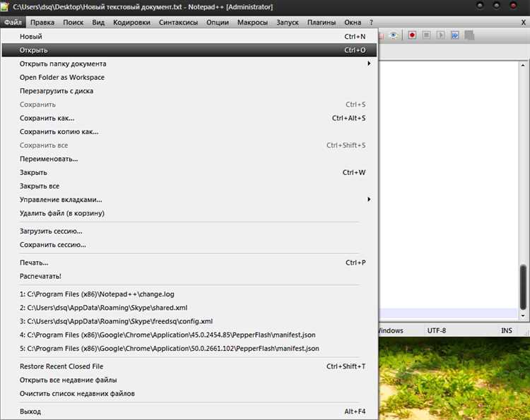The height and width of the screenshot is (420, 530).
Task: Click the Start Recording macro icon
Action: (412, 35)
